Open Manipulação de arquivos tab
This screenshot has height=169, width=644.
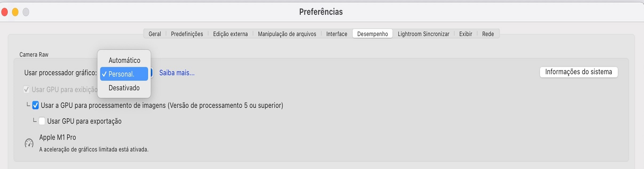click(x=287, y=34)
